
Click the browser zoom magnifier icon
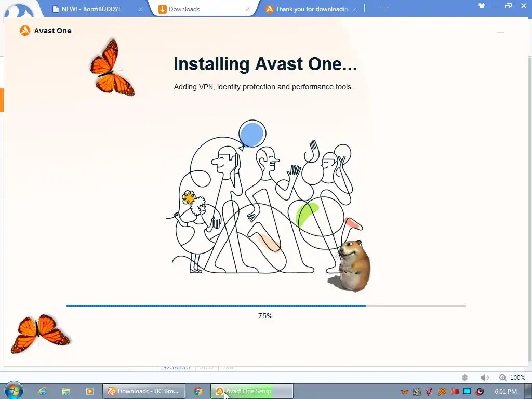point(502,377)
